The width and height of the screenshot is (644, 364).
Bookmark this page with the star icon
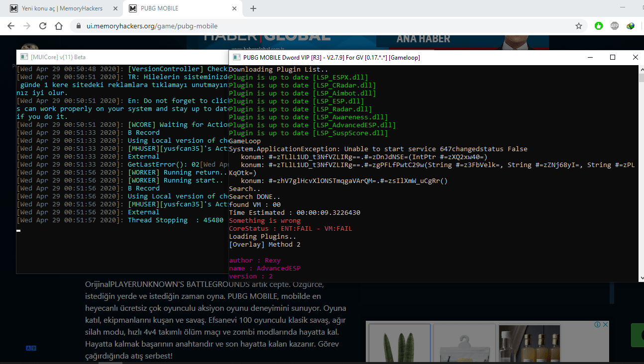coord(579,26)
